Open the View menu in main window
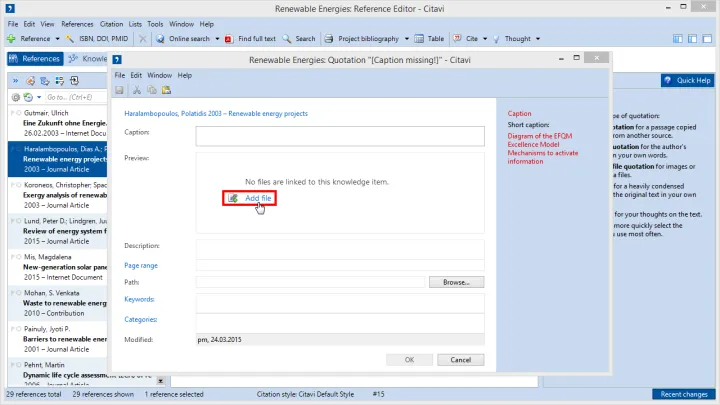This screenshot has height=405, width=720. [47, 24]
